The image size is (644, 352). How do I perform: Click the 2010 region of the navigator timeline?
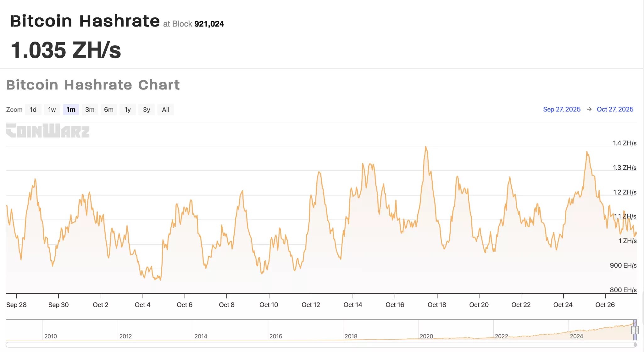click(51, 336)
